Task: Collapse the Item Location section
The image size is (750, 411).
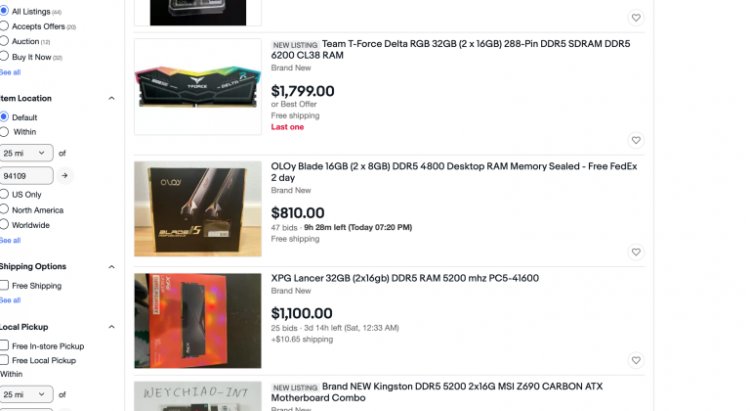Action: (x=111, y=98)
